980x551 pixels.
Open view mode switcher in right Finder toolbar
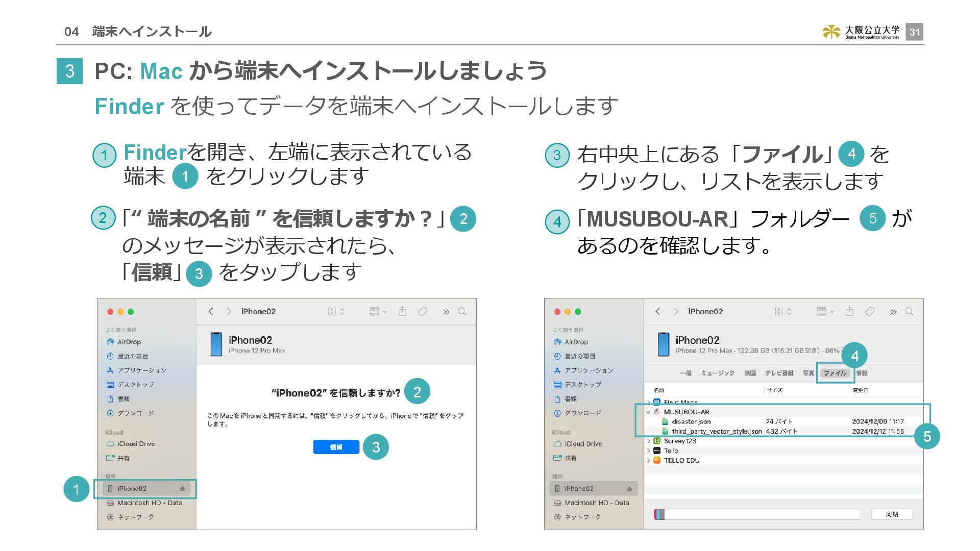(x=783, y=312)
